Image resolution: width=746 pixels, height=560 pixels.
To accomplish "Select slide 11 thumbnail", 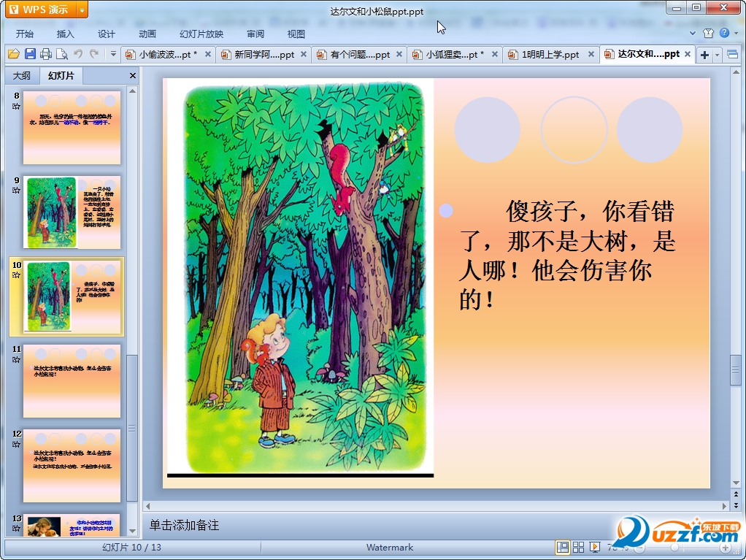I will point(72,381).
